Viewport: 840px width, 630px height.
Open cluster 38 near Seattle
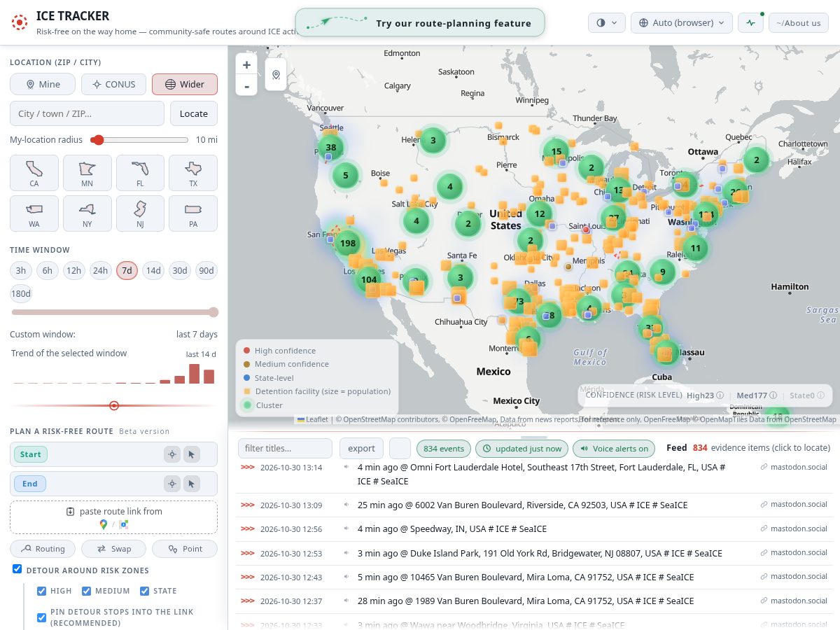(x=331, y=147)
